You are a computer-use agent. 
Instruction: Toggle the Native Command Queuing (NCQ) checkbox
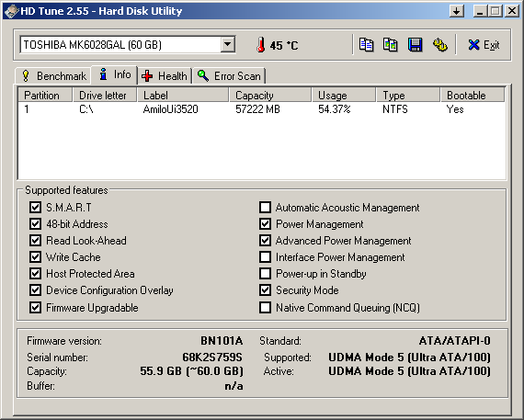coord(266,307)
